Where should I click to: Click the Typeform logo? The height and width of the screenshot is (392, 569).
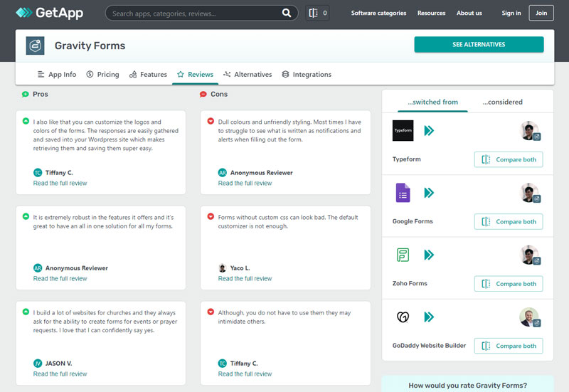click(x=403, y=131)
